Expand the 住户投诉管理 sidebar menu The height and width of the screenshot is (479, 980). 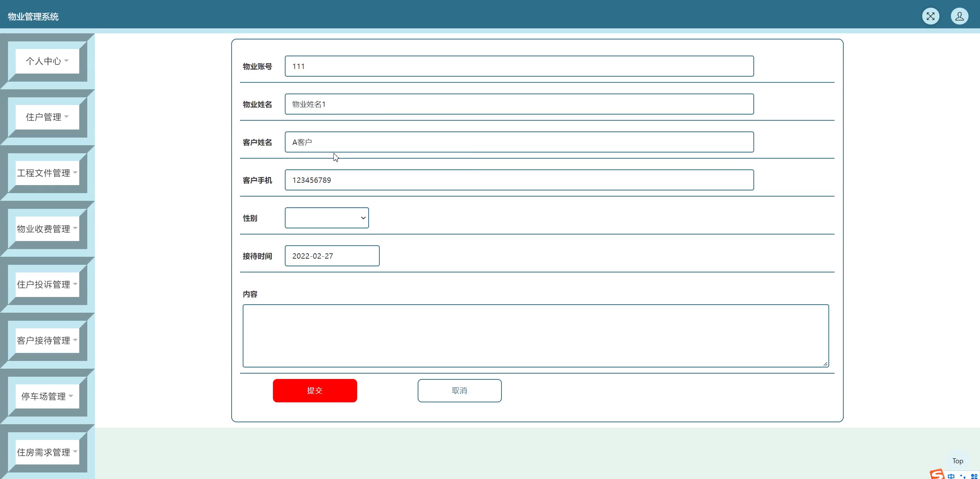click(47, 284)
